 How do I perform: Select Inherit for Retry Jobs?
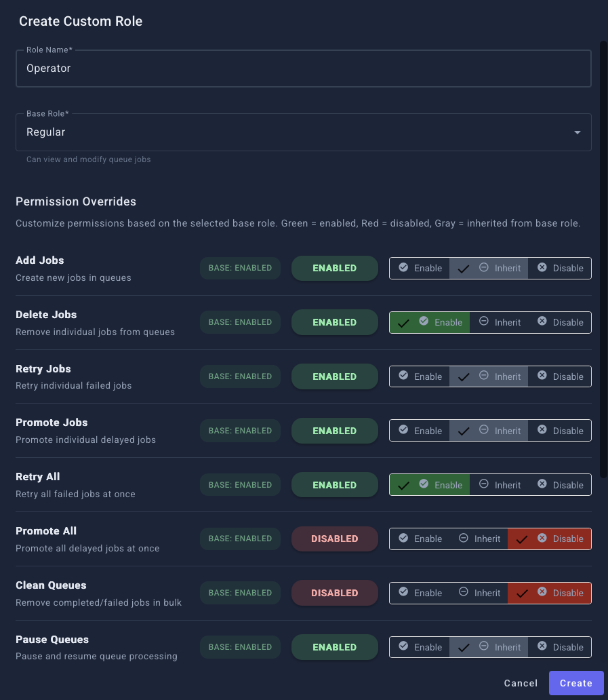[489, 376]
